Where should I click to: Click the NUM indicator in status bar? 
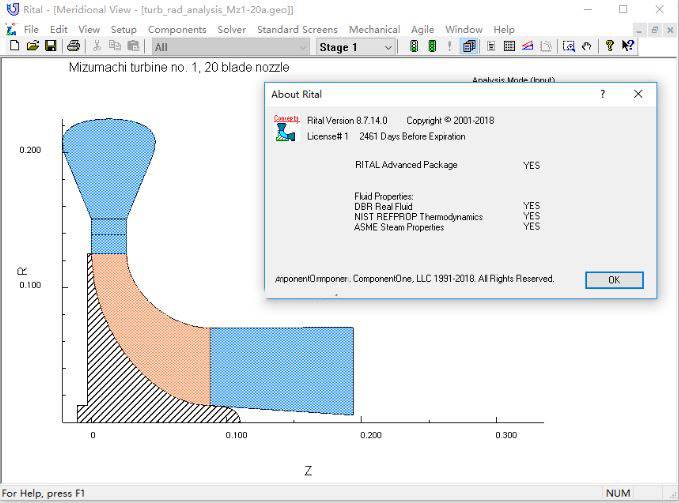(618, 493)
